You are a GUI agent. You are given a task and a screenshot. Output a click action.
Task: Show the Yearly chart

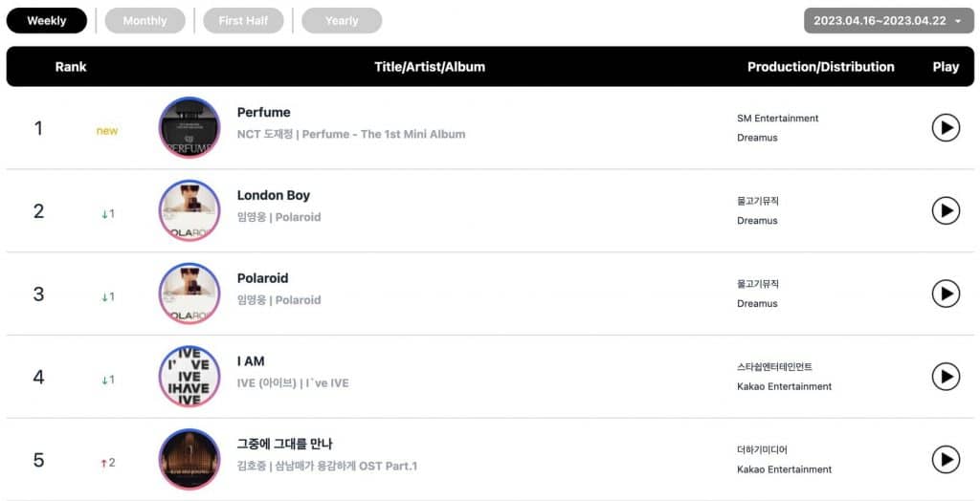click(342, 20)
